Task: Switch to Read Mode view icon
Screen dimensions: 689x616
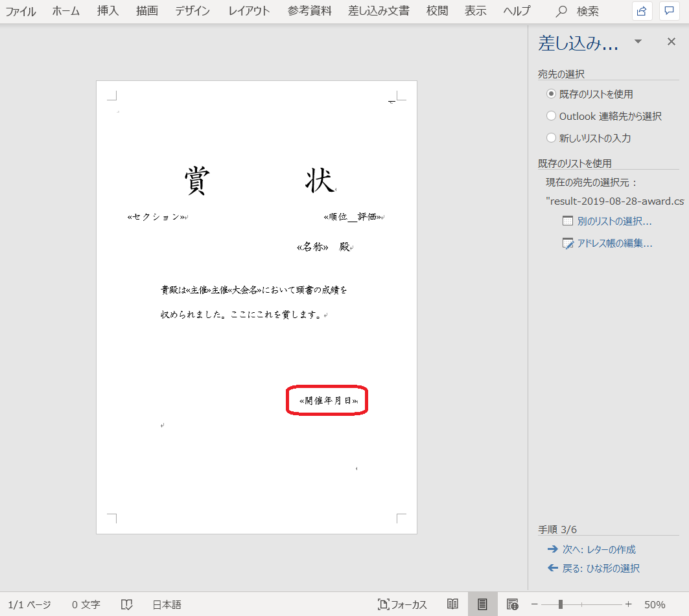Action: pyautogui.click(x=453, y=604)
